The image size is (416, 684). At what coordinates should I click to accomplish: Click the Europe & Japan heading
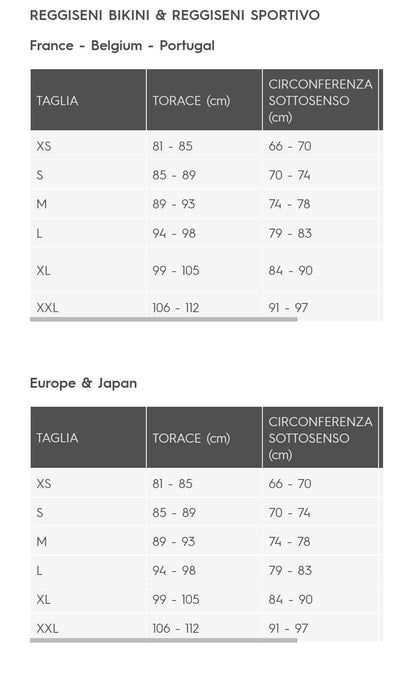[x=83, y=383]
